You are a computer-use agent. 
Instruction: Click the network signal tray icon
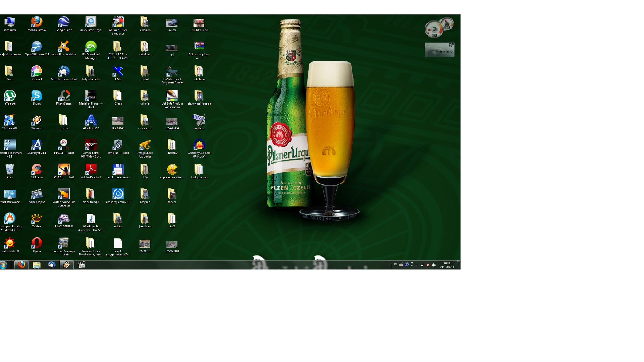[x=422, y=265]
